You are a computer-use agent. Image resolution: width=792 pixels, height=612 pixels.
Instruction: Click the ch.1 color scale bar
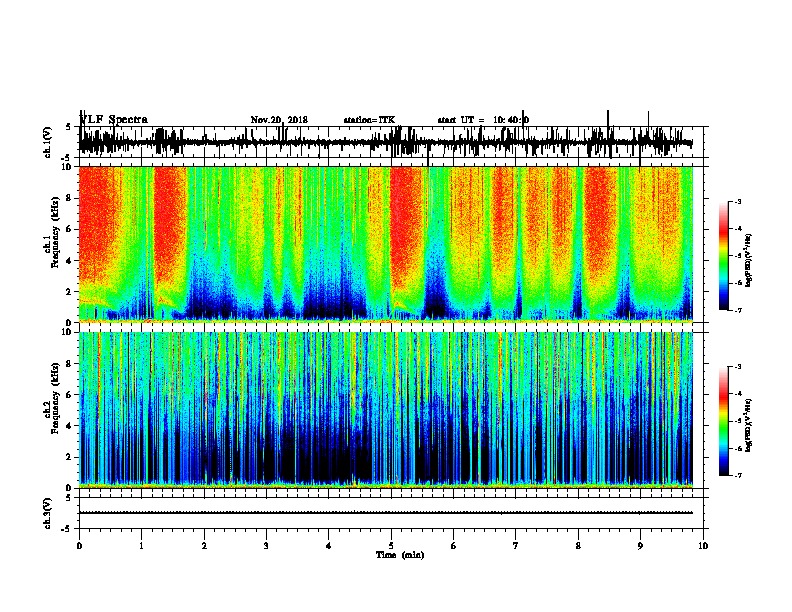click(x=724, y=256)
